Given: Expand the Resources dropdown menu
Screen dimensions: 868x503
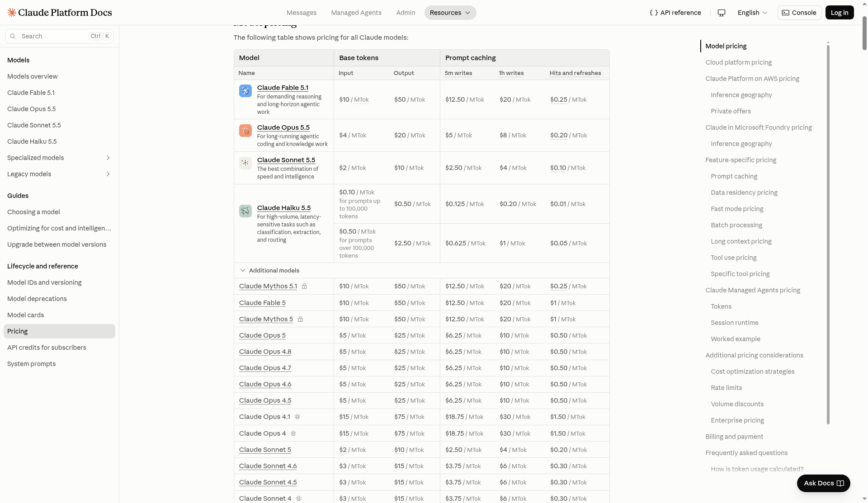Looking at the screenshot, I should (450, 13).
